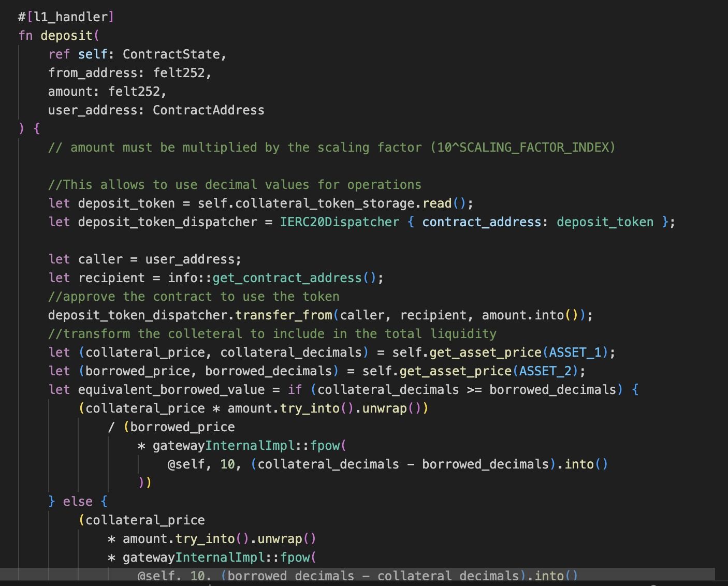Click 'collateral_token_storage' in the deposit_token line
Image resolution: width=728 pixels, height=586 pixels.
[325, 203]
